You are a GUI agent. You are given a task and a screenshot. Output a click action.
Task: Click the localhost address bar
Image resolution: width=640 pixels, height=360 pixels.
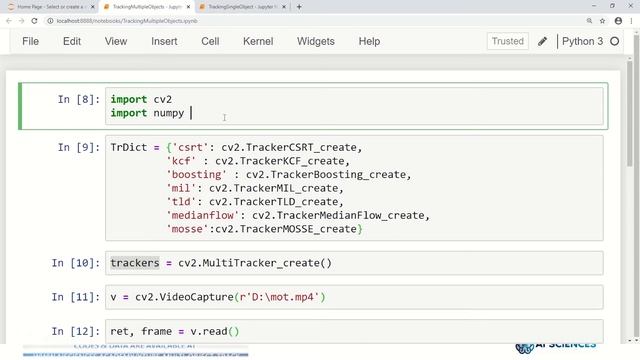pyautogui.click(x=127, y=21)
